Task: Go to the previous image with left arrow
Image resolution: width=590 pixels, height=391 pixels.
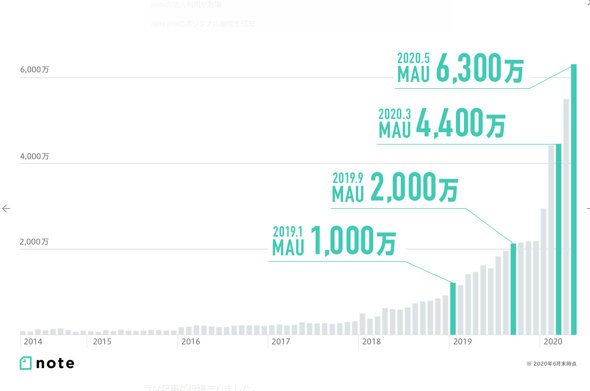Action: (6, 208)
